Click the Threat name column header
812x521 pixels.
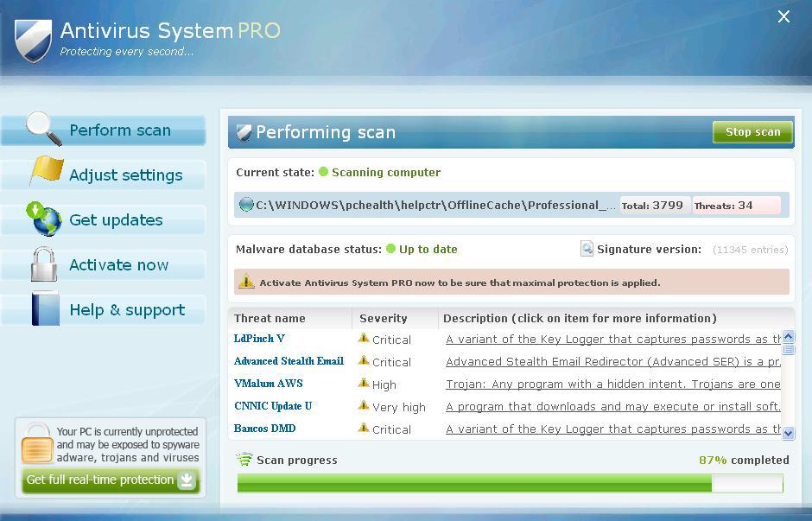pos(290,319)
